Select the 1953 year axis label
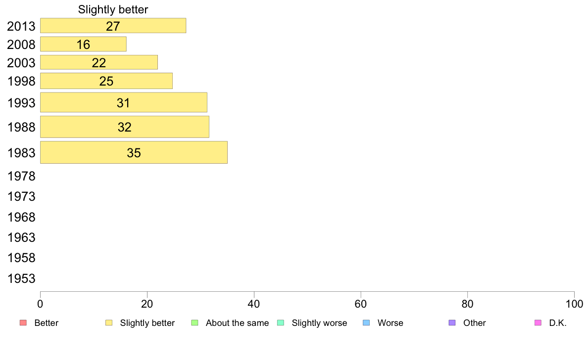This screenshot has height=364, width=588. coord(21,278)
